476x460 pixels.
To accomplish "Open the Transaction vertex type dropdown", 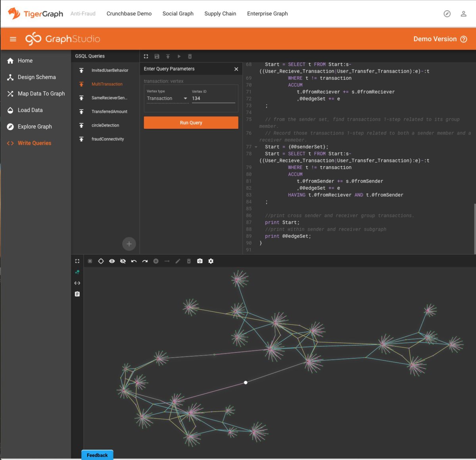I will coord(185,98).
